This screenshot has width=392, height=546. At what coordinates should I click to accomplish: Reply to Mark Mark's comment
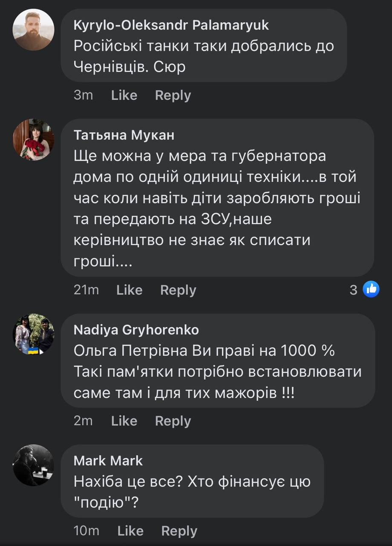tap(179, 531)
